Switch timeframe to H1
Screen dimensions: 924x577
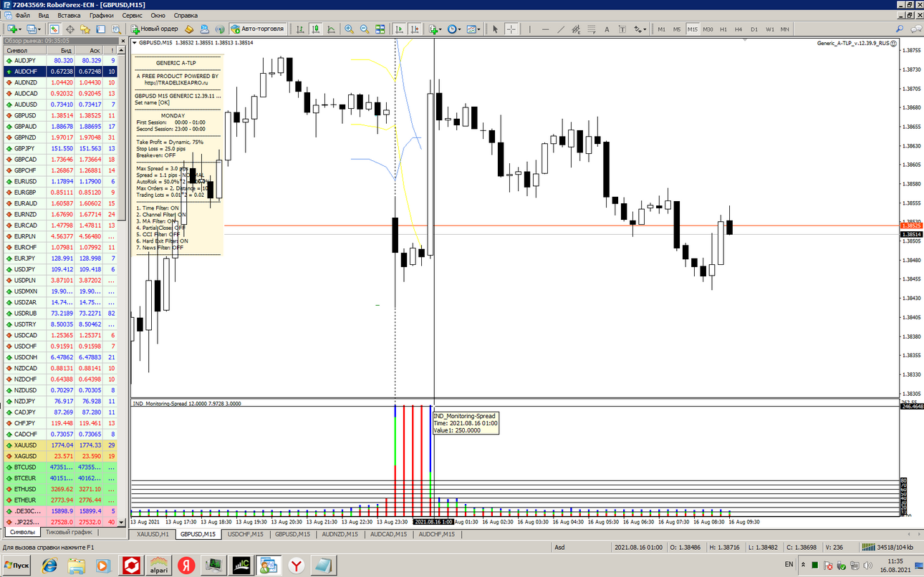click(723, 29)
